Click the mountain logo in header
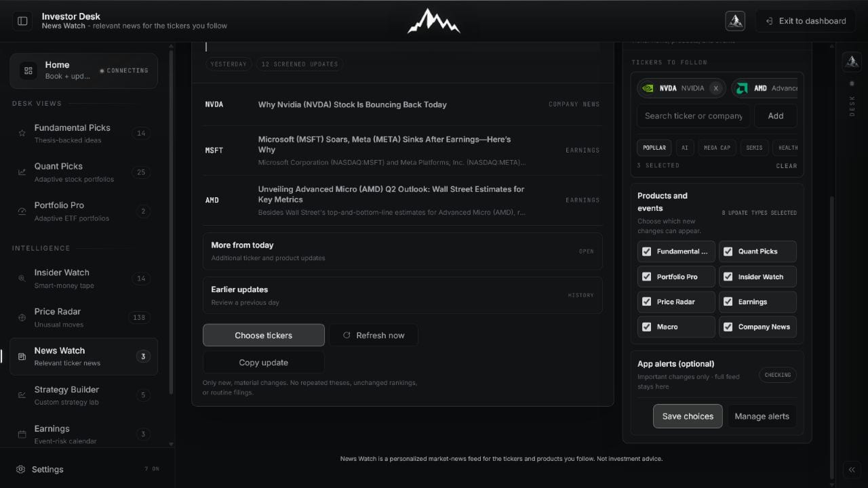Screen dimensions: 868x488 coord(434,21)
